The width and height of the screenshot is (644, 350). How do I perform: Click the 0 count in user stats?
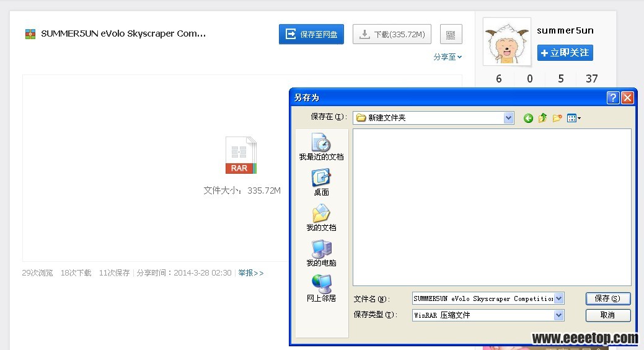click(x=530, y=79)
